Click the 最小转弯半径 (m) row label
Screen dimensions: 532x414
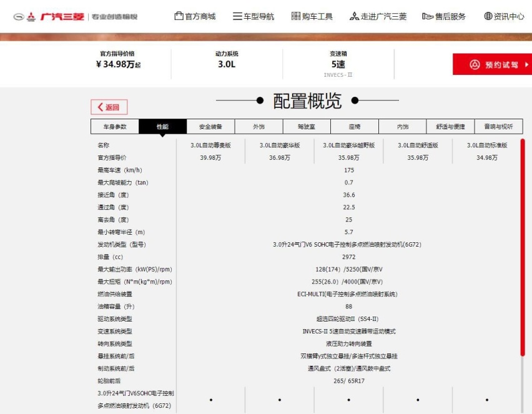click(x=121, y=232)
